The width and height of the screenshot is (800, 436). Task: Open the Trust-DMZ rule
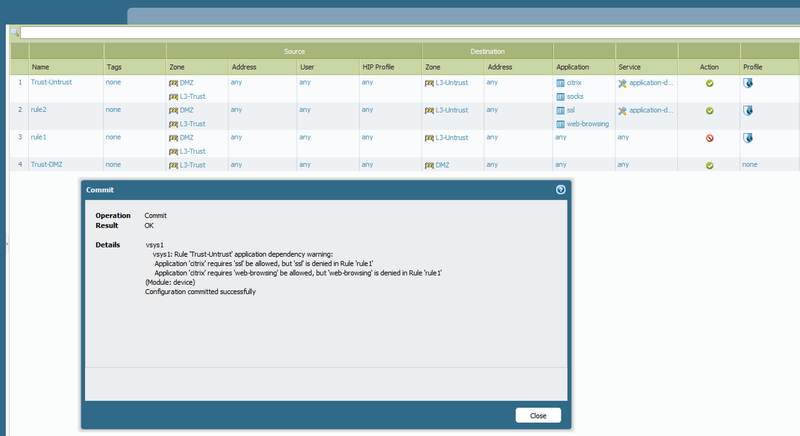[x=46, y=165]
